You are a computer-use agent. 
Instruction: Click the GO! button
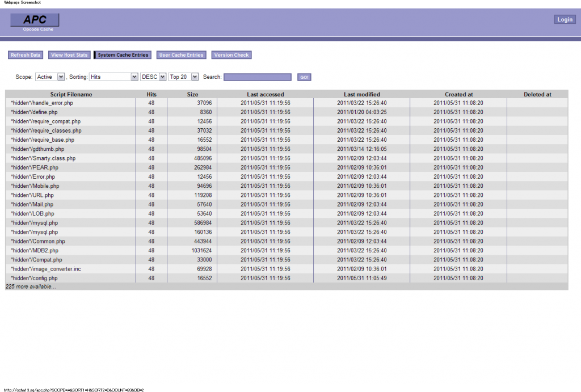[x=304, y=77]
